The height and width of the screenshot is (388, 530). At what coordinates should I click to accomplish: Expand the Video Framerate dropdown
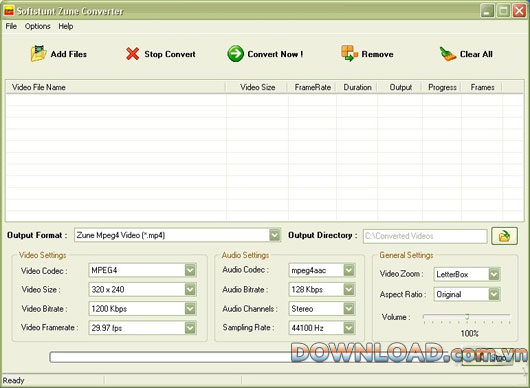click(x=190, y=328)
